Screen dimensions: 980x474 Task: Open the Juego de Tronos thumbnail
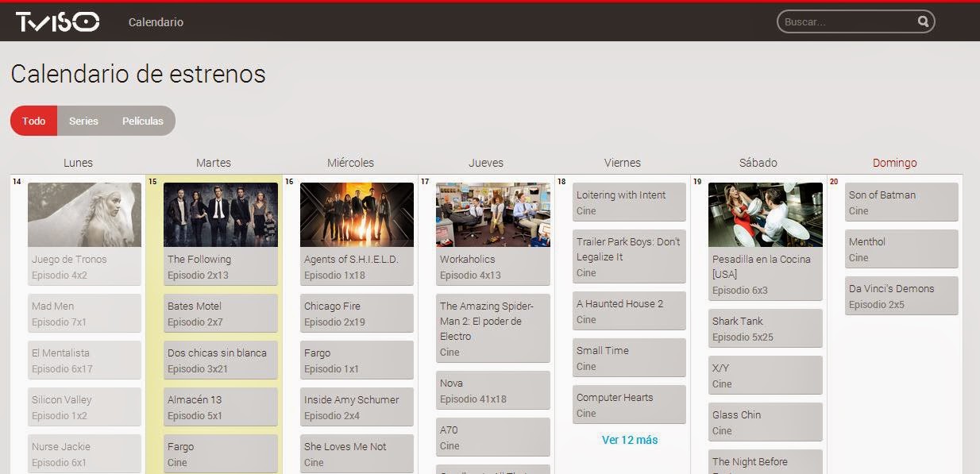click(x=84, y=214)
